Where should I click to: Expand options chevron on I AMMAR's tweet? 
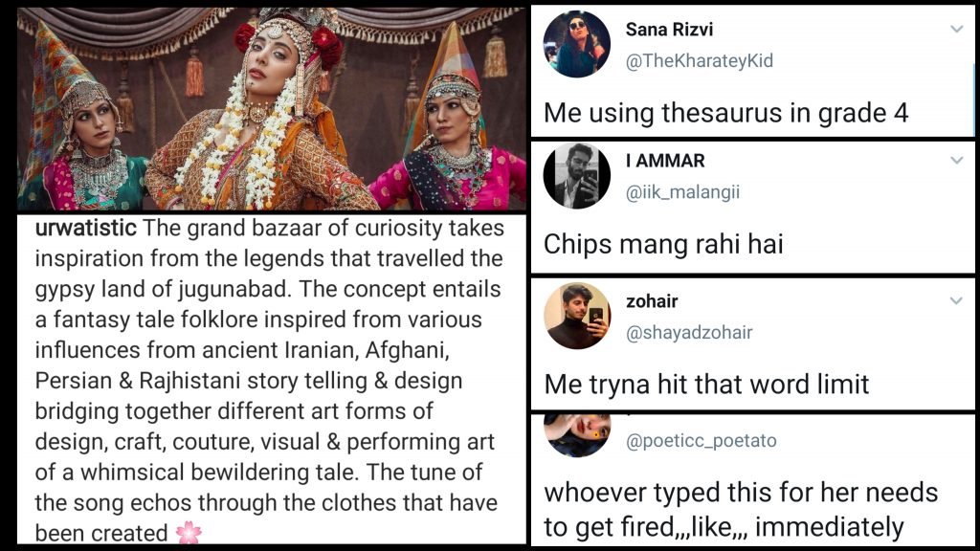956,161
